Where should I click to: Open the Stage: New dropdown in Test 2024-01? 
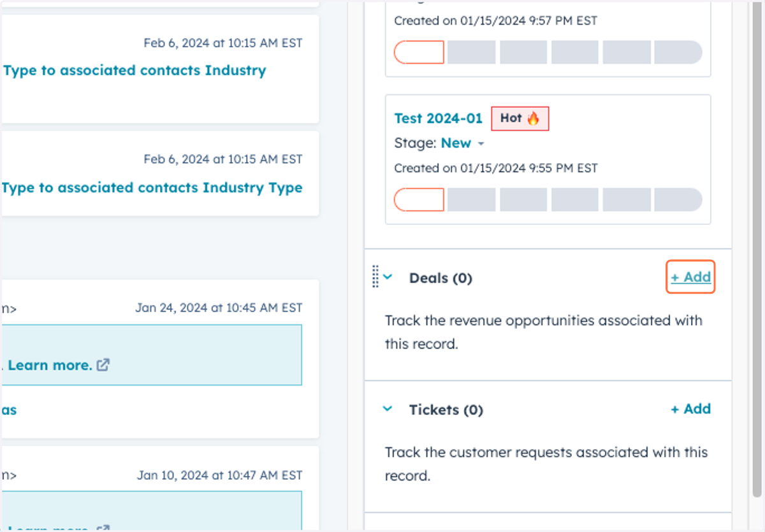463,143
